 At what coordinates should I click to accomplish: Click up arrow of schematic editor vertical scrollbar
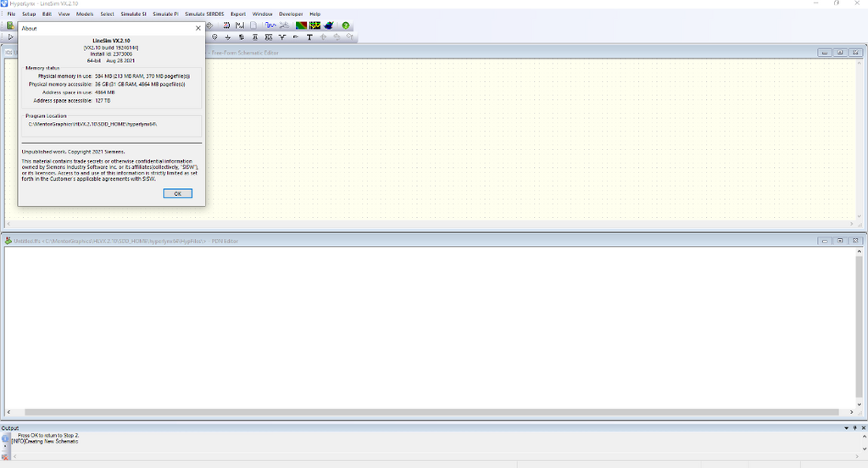point(860,63)
